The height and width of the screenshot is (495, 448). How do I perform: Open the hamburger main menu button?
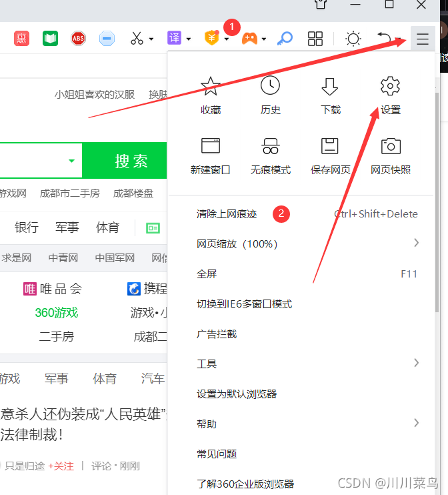(x=423, y=39)
